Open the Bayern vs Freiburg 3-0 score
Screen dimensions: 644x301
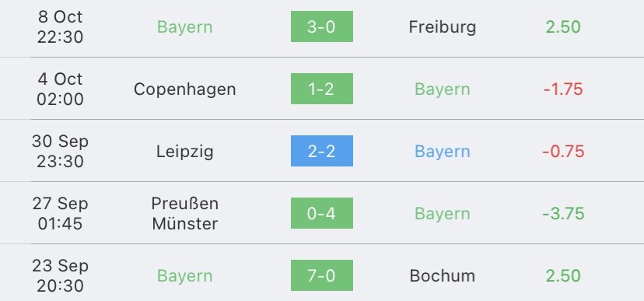321,26
